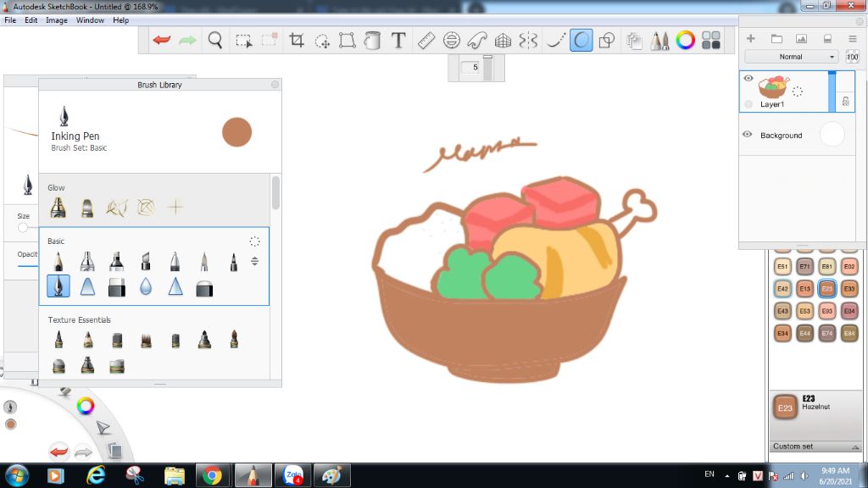Open the File menu
The height and width of the screenshot is (488, 868).
pos(10,20)
